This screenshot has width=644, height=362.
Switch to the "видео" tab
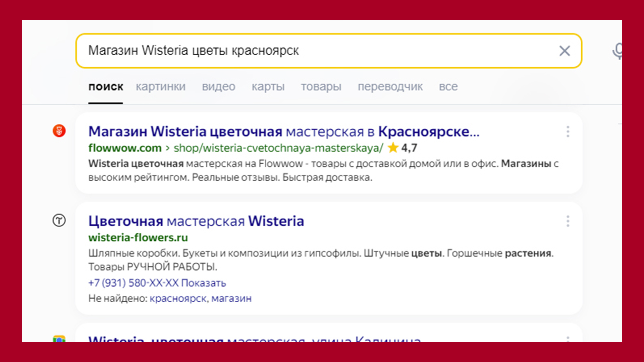tap(219, 87)
